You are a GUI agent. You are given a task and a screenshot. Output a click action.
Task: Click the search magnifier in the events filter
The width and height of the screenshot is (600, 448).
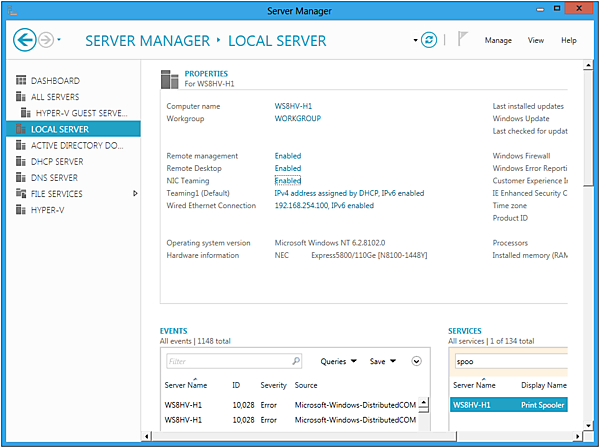click(295, 361)
